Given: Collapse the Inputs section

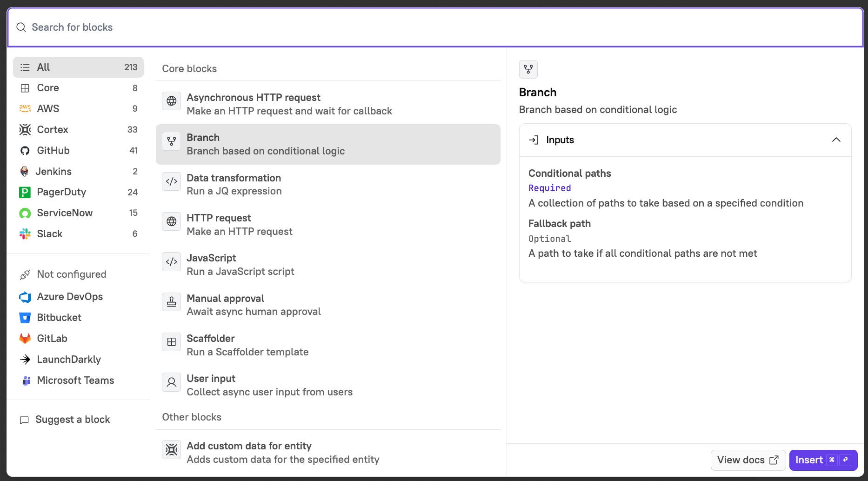Looking at the screenshot, I should [836, 140].
